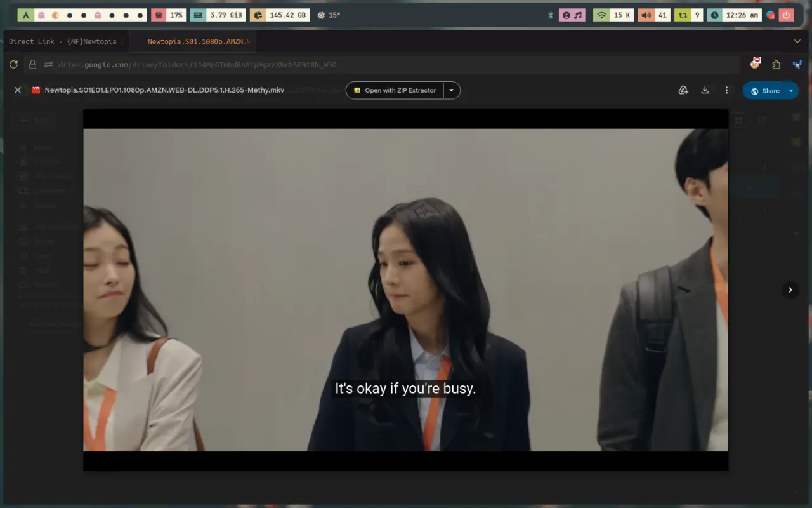Screen dimensions: 812x508
Task: Switch to the first Pac-Man ghost workspace
Action: click(x=41, y=15)
